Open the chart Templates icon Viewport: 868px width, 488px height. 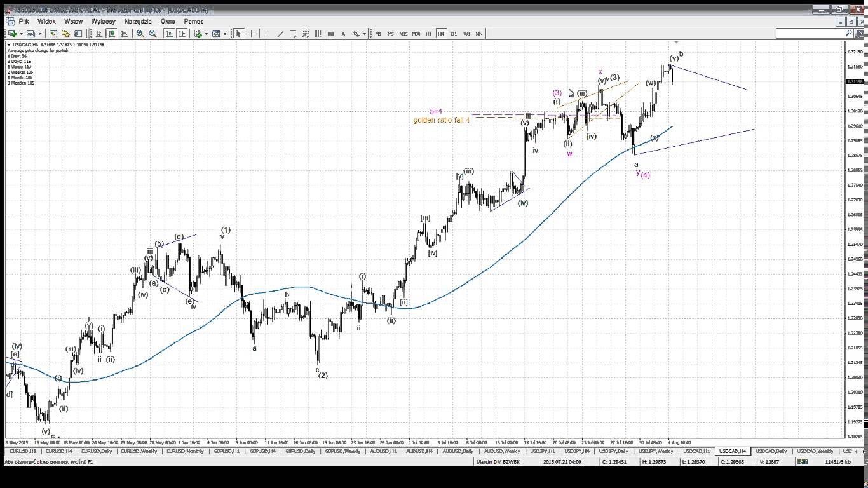coord(216,34)
